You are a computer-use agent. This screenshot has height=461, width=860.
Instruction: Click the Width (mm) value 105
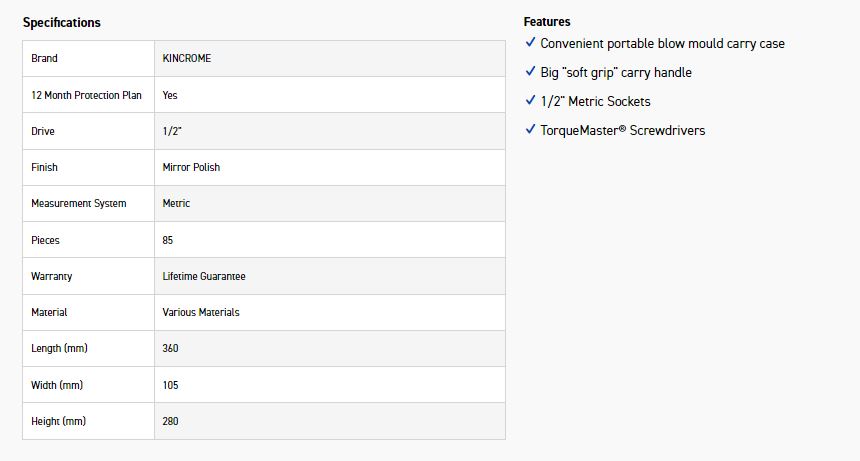[x=170, y=385]
